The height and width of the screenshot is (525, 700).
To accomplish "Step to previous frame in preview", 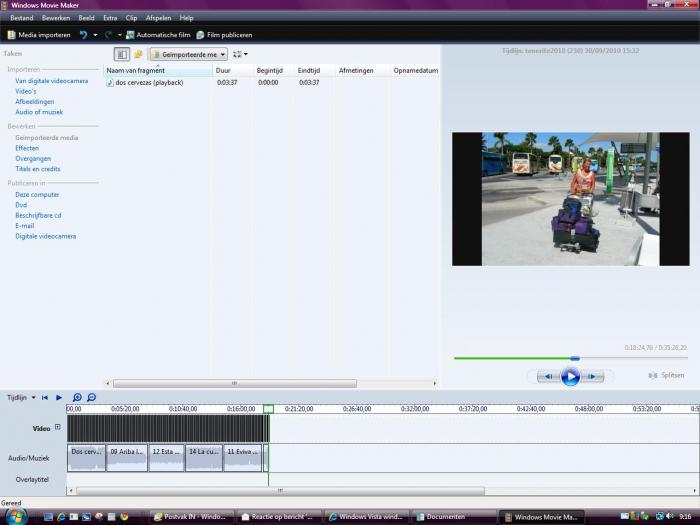I will [548, 377].
